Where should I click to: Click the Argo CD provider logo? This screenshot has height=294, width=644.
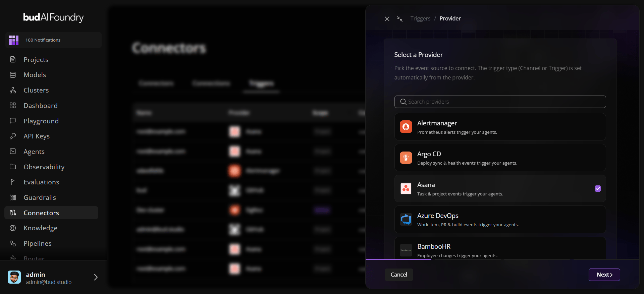[406, 158]
